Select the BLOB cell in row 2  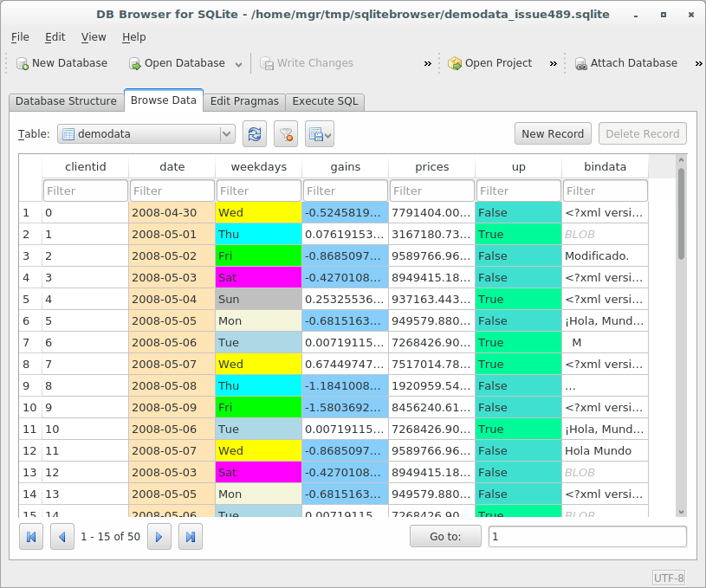(x=606, y=234)
